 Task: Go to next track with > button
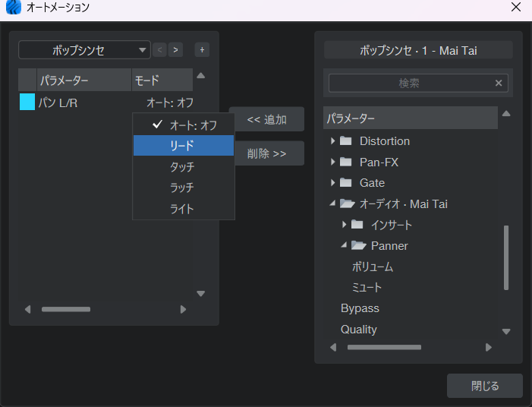[176, 50]
